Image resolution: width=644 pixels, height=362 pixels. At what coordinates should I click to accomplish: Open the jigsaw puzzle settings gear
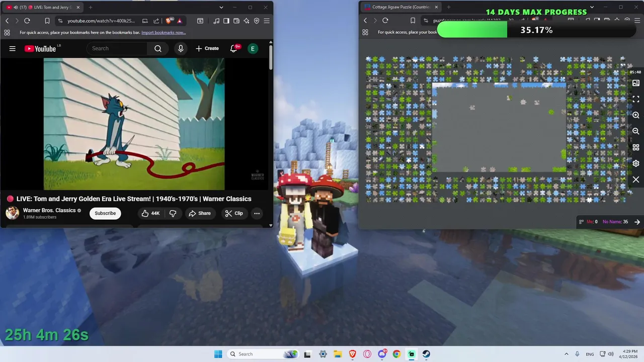coord(636,163)
